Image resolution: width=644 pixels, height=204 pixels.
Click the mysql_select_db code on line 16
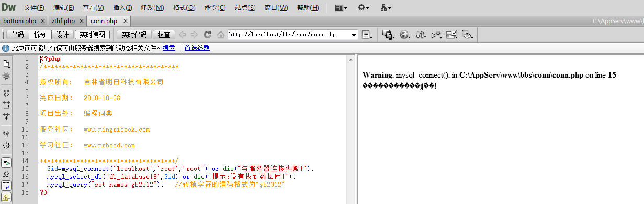coord(171,177)
